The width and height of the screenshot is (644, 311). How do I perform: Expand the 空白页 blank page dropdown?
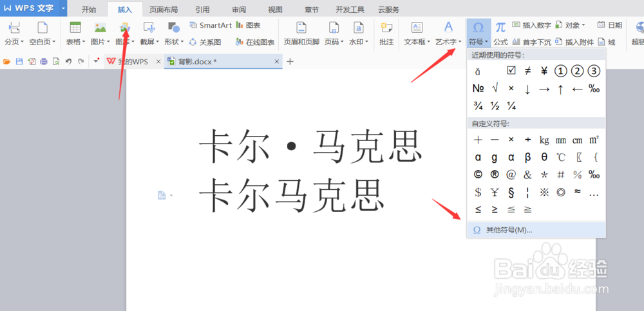click(54, 42)
